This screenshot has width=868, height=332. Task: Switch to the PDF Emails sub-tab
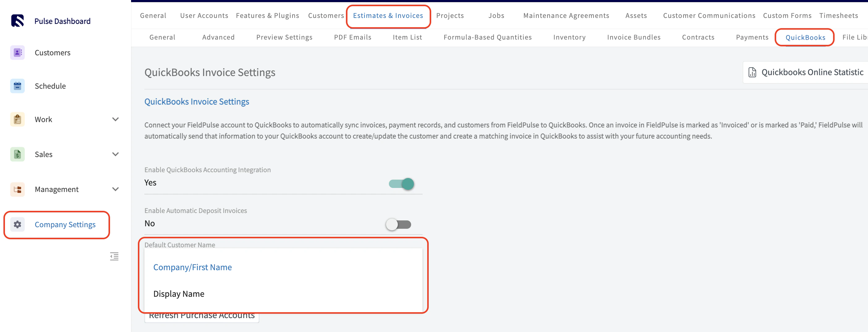point(353,37)
